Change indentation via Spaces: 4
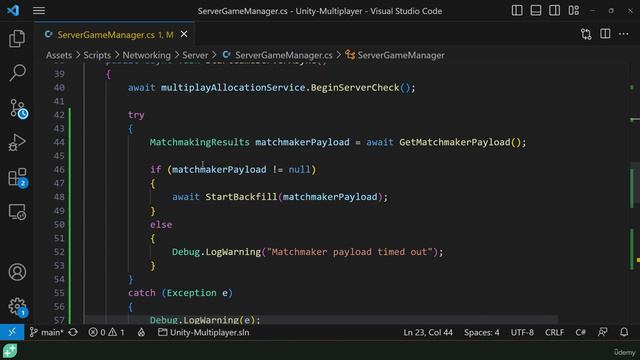 (481, 332)
